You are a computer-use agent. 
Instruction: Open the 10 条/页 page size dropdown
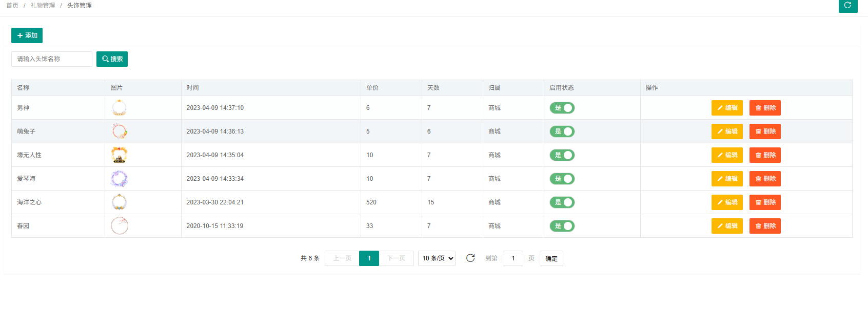(x=437, y=258)
